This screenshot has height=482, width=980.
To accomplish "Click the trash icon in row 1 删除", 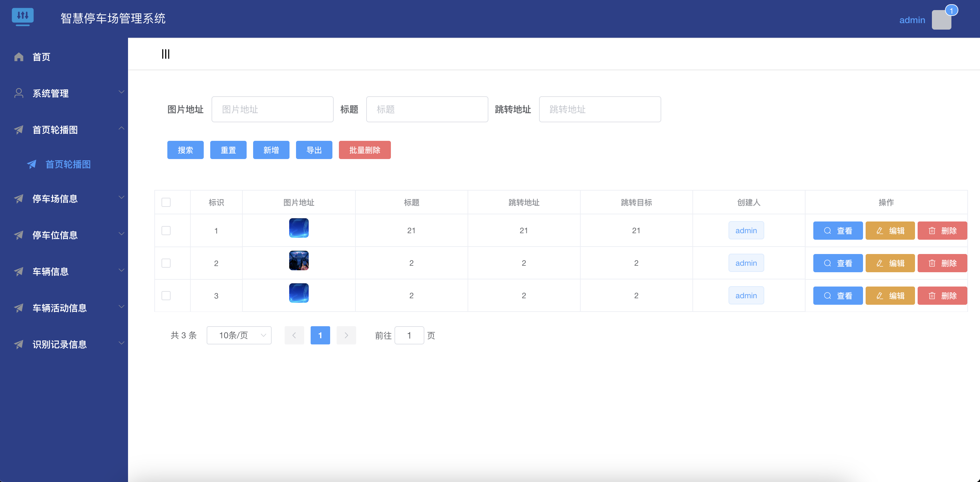I will tap(932, 231).
